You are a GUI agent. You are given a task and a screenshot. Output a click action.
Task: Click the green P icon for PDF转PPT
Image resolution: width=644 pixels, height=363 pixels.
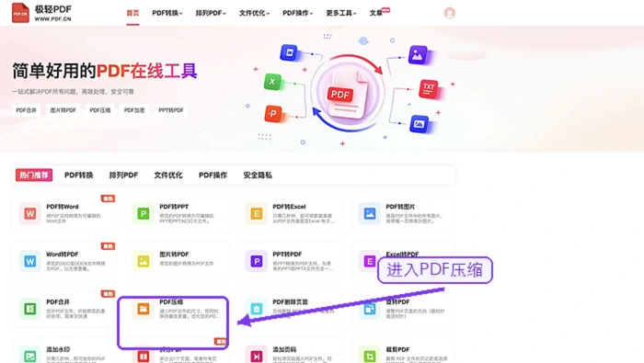[x=143, y=213]
